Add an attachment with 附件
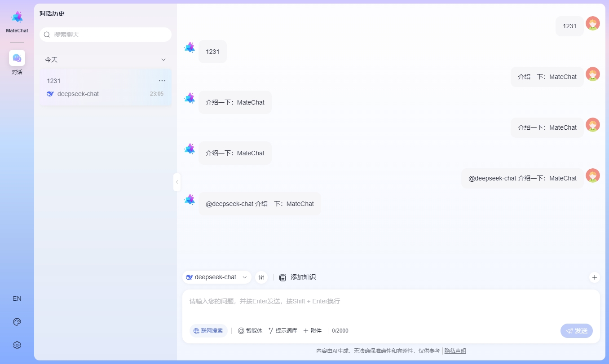The width and height of the screenshot is (609, 364). [x=312, y=331]
